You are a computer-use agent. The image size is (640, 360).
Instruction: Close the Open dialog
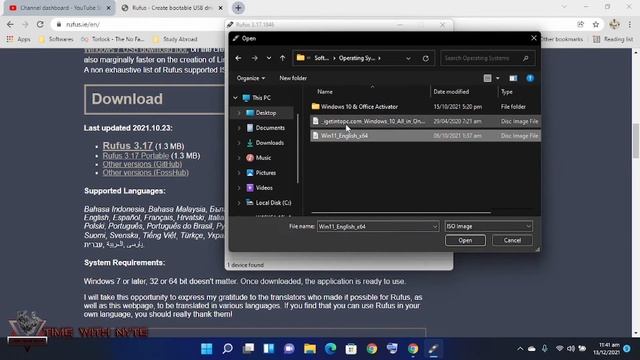(x=533, y=38)
